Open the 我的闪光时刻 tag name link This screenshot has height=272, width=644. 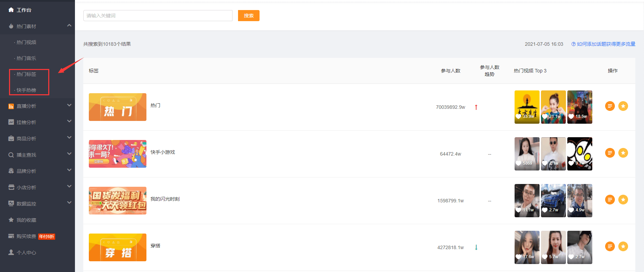point(165,199)
